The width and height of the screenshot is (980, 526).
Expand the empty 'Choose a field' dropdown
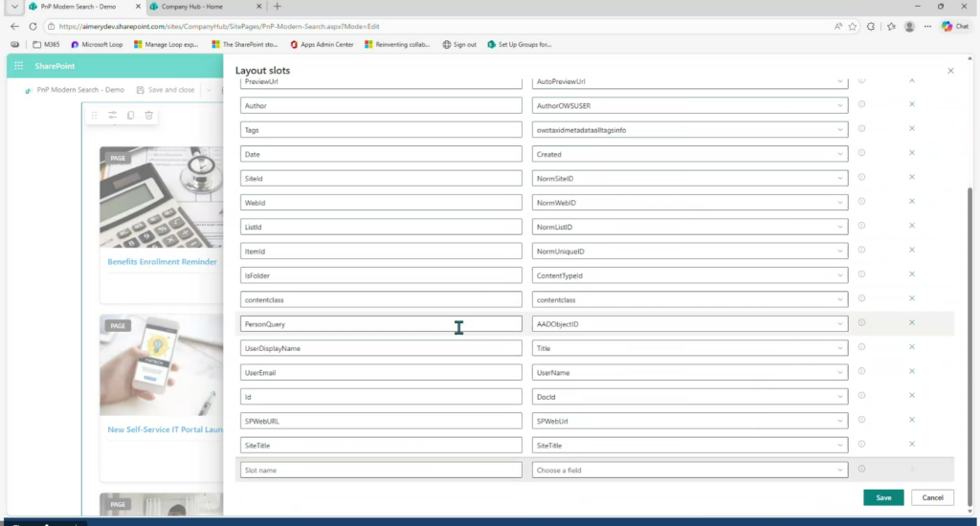point(840,471)
